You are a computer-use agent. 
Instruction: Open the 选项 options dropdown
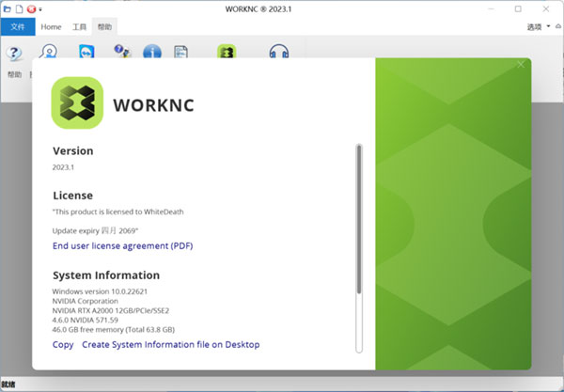pyautogui.click(x=539, y=27)
